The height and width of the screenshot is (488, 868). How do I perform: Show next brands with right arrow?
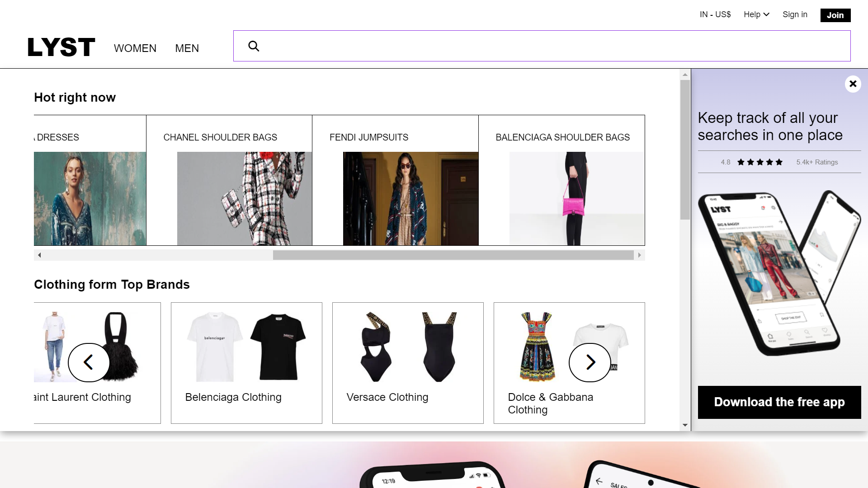pos(590,362)
